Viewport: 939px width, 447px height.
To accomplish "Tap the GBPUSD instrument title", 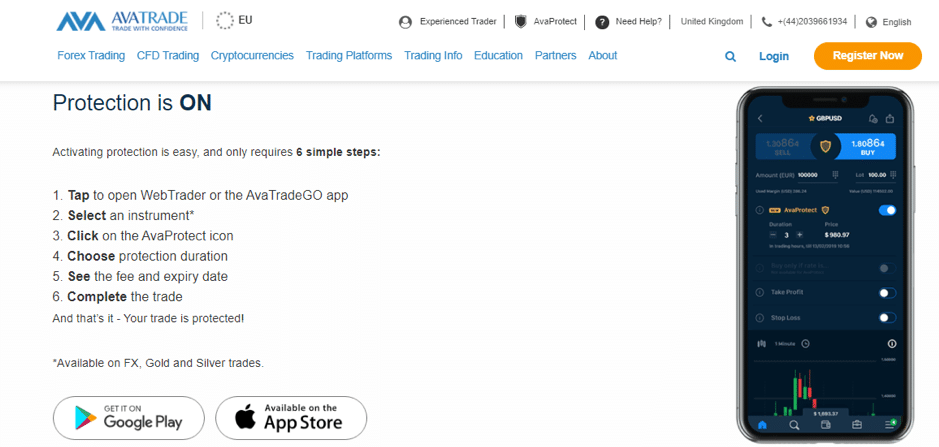I will coord(829,119).
